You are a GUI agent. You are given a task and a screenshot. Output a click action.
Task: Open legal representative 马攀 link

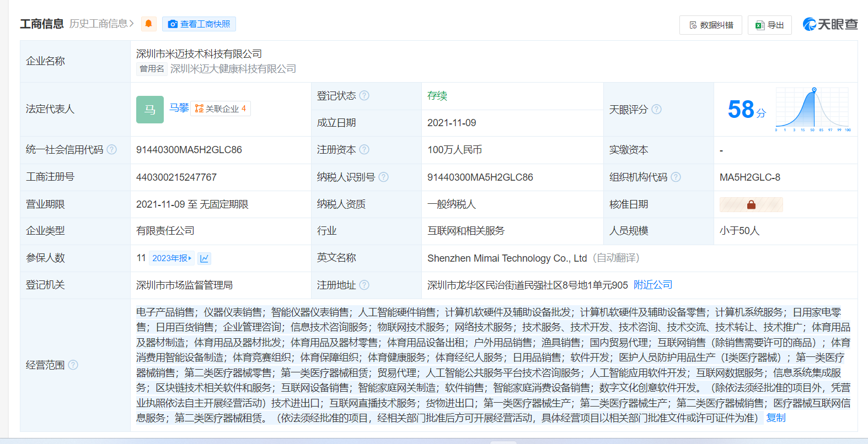[179, 107]
